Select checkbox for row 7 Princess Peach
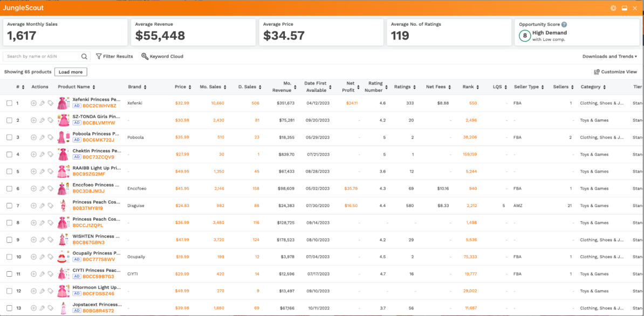Image resolution: width=644 pixels, height=316 pixels. 9,206
